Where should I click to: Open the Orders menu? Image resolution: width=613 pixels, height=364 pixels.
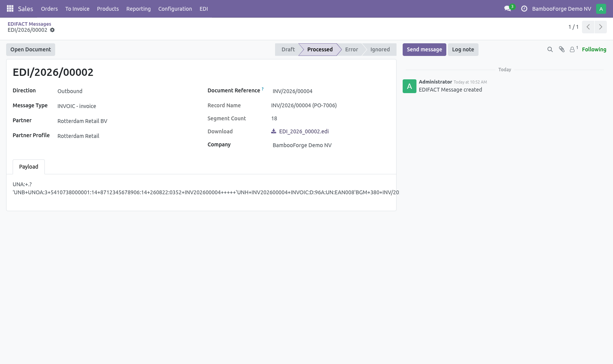[49, 8]
